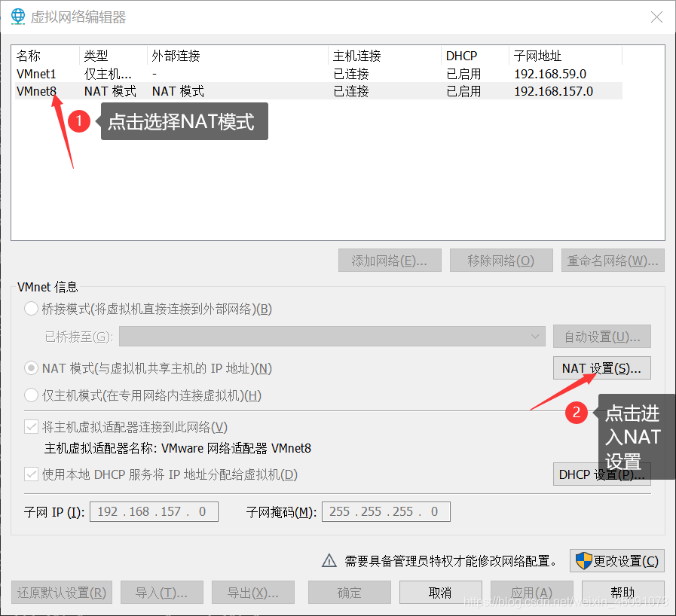Click subnet address 192.168.157.0
This screenshot has width=676, height=616.
click(x=554, y=91)
